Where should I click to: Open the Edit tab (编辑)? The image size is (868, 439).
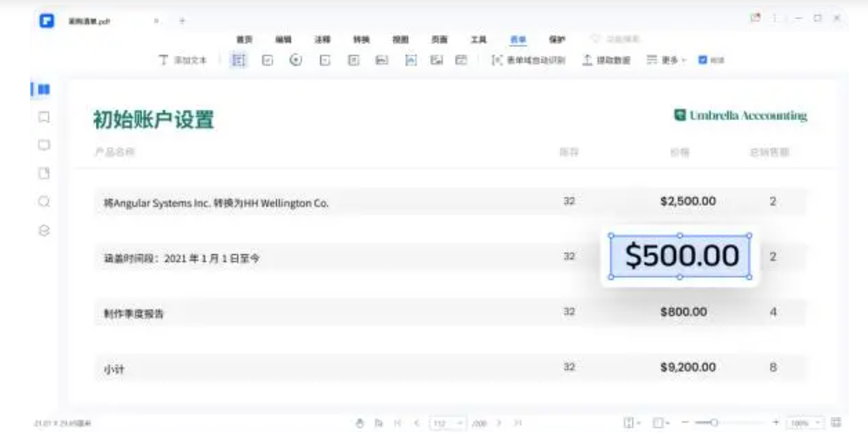click(x=284, y=39)
